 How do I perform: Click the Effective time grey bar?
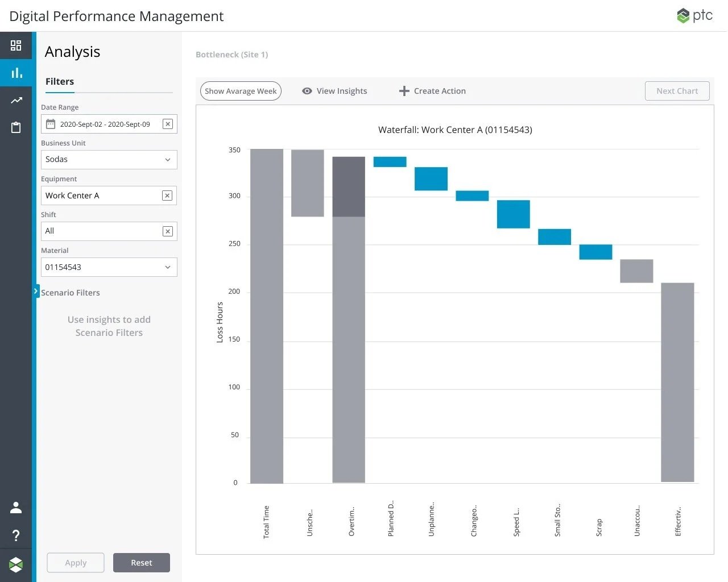[677, 383]
